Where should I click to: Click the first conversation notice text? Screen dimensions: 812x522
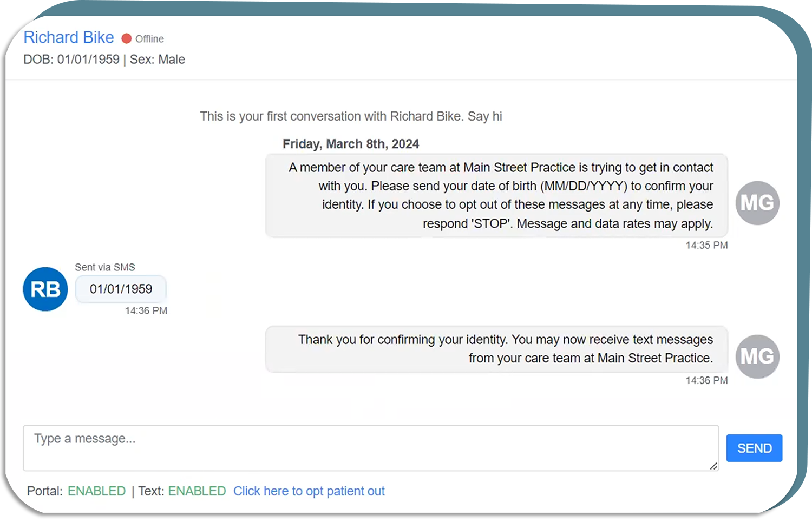coord(351,116)
